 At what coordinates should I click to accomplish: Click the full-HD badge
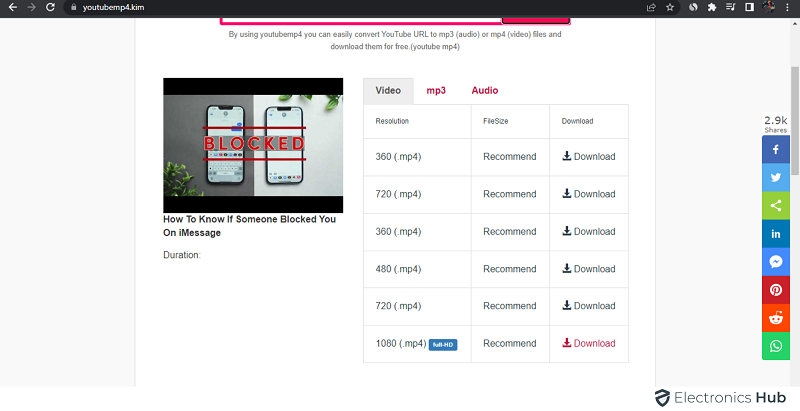click(443, 345)
